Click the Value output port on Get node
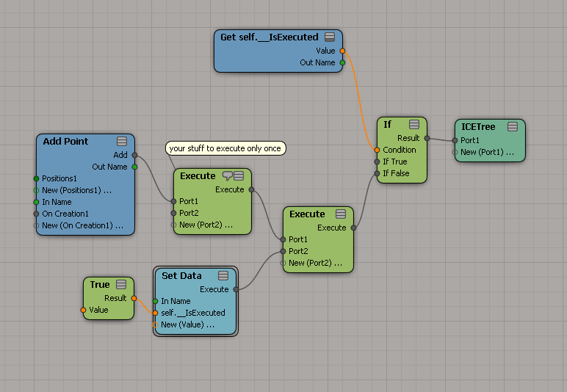Screen dimensions: 567x392 (x=342, y=51)
